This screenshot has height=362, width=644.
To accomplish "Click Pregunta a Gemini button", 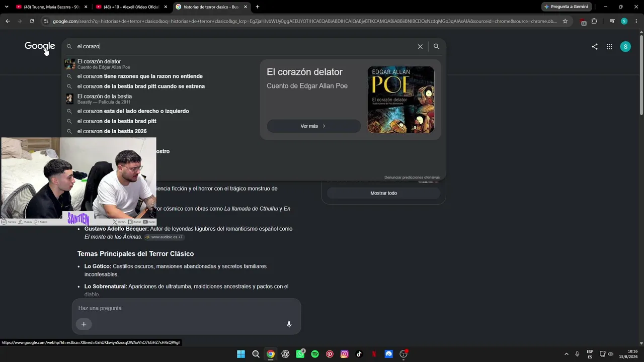I will 566,7.
